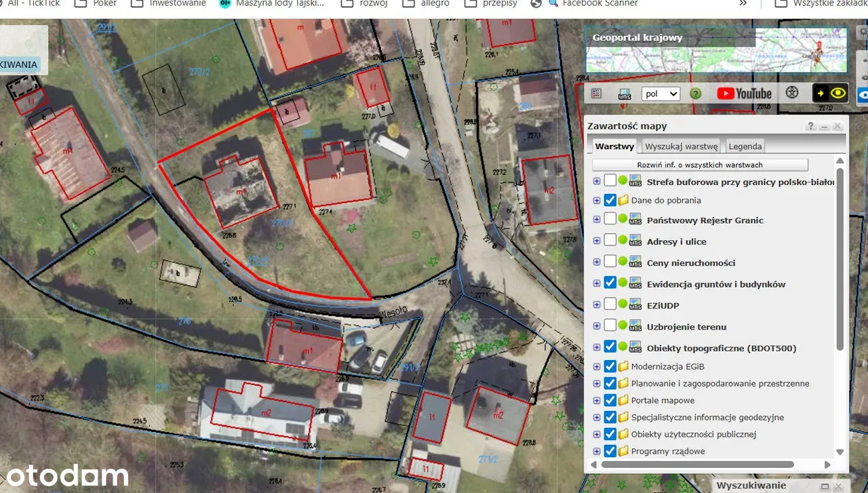Enable the Uzbrojenie terenu layer checkbox
The image size is (868, 493).
tap(610, 326)
